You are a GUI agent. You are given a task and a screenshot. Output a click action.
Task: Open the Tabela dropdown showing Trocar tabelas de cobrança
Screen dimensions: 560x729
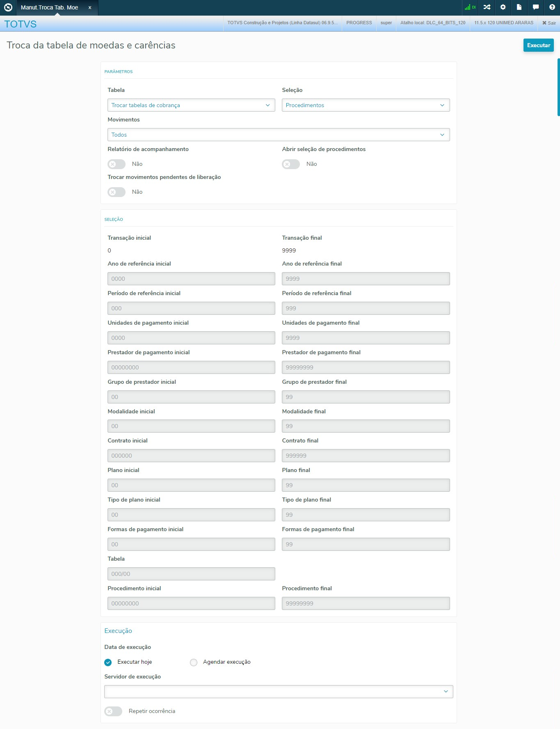coord(191,105)
